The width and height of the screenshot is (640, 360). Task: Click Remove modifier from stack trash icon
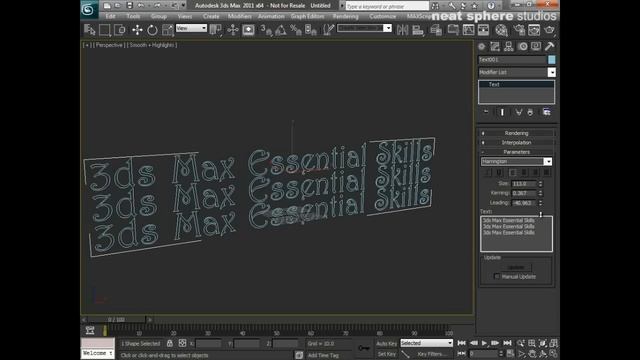pos(530,112)
